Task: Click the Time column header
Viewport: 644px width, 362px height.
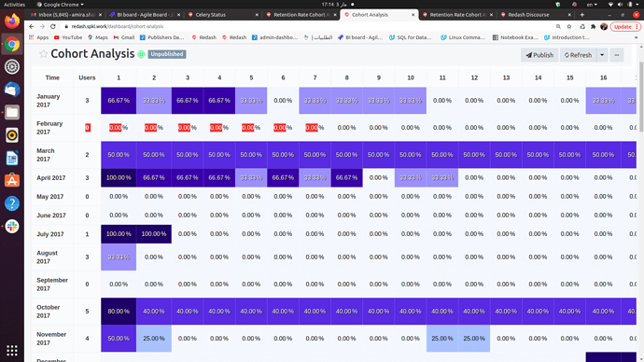Action: (x=52, y=77)
